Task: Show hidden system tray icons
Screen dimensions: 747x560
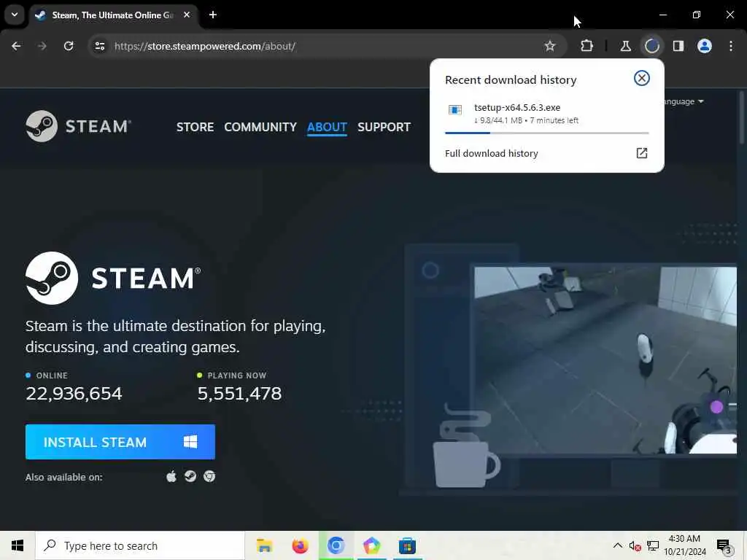Action: [x=617, y=545]
